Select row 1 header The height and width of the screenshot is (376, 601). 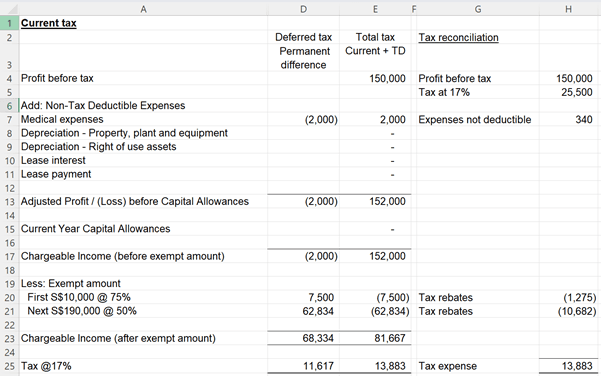coord(9,23)
